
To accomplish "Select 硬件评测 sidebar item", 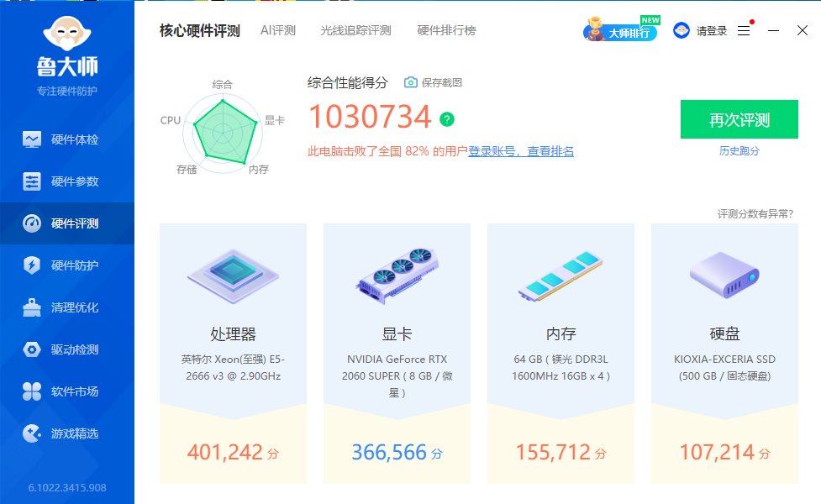I will tap(67, 223).
